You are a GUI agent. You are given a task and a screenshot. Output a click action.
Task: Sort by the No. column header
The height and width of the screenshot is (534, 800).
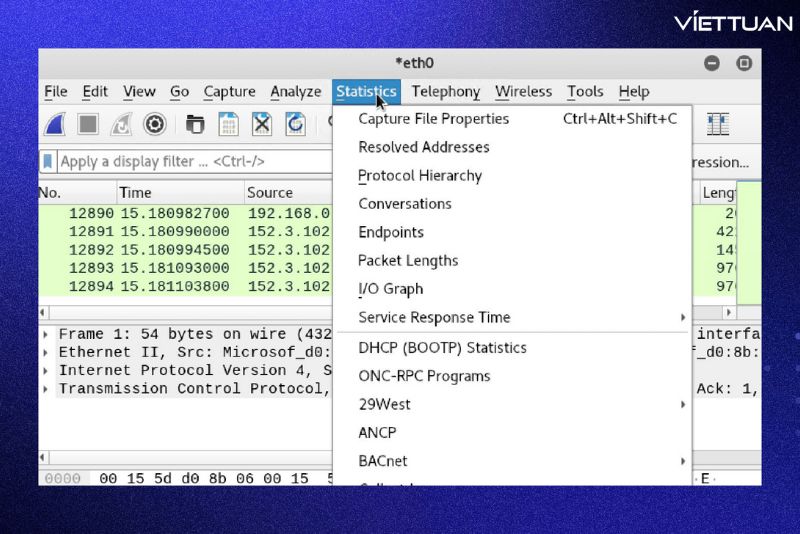(x=77, y=192)
